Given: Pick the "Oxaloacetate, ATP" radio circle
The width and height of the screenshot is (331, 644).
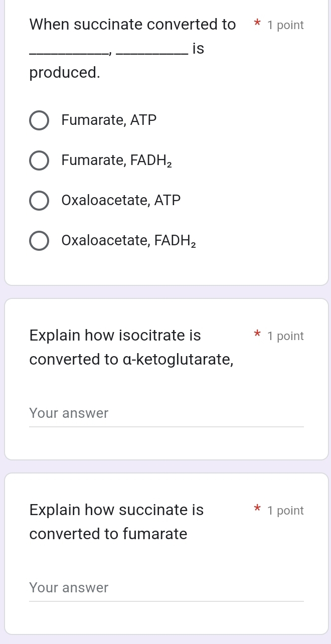Looking at the screenshot, I should (x=39, y=201).
